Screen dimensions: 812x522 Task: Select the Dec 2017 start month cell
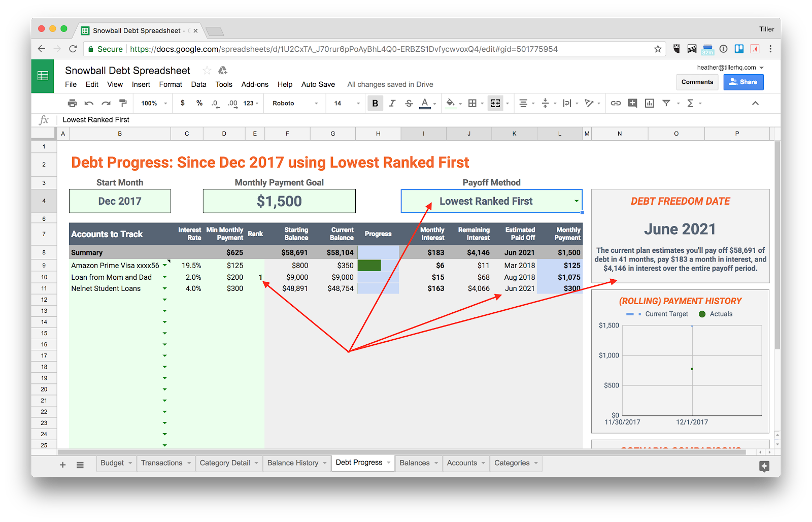click(x=120, y=201)
